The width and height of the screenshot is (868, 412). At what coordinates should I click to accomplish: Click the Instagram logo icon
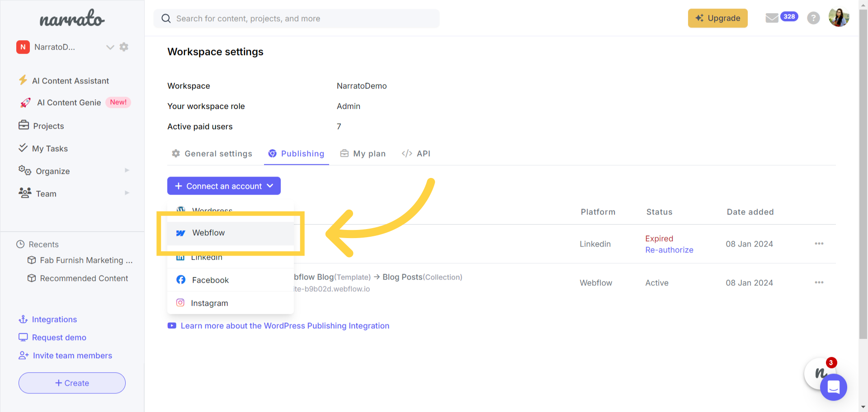click(x=180, y=303)
